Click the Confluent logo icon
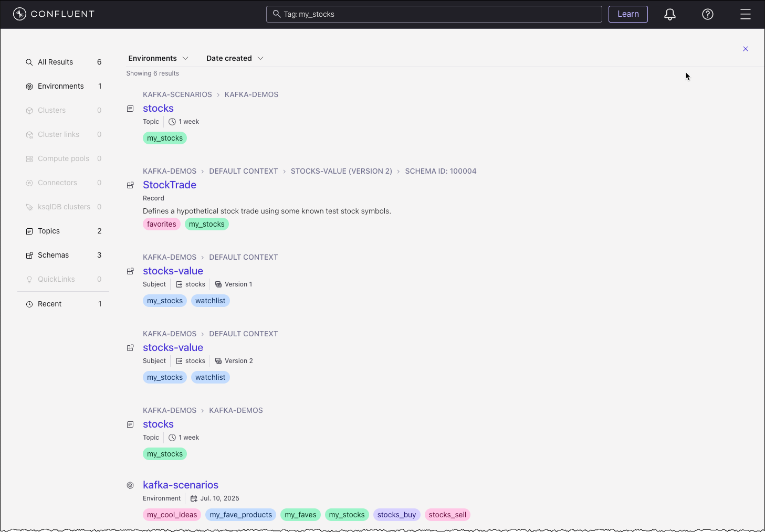The image size is (765, 532). (19, 14)
